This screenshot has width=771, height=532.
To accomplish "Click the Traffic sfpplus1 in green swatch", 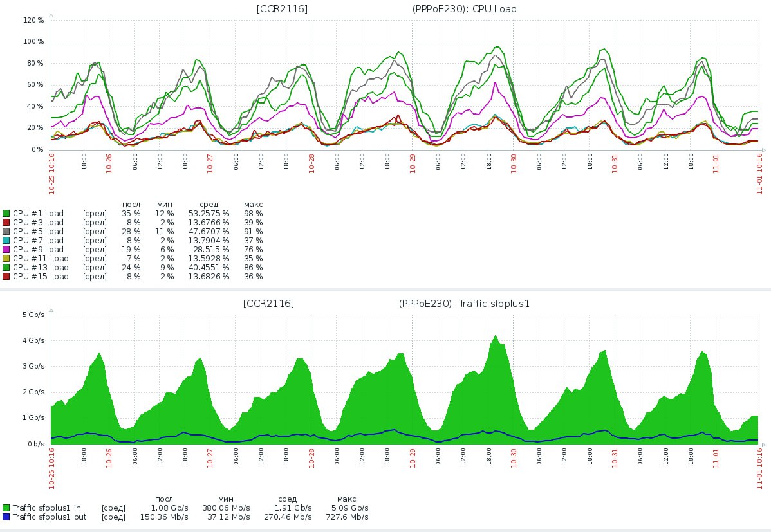I will tap(6, 508).
